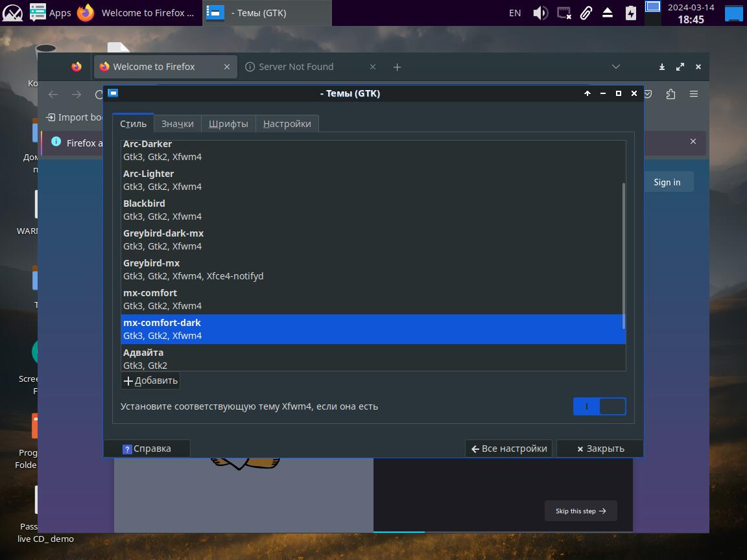Select the Темы (GTK) taskbar window button

pos(267,13)
